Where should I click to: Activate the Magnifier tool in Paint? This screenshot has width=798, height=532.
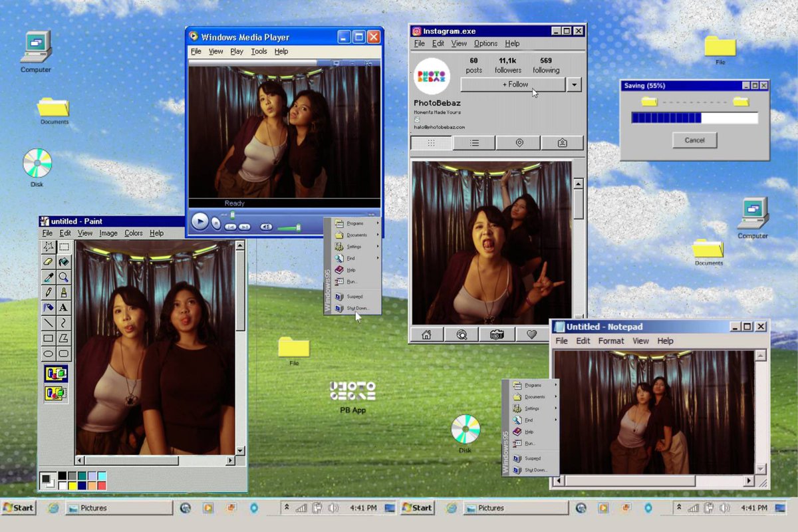point(64,277)
